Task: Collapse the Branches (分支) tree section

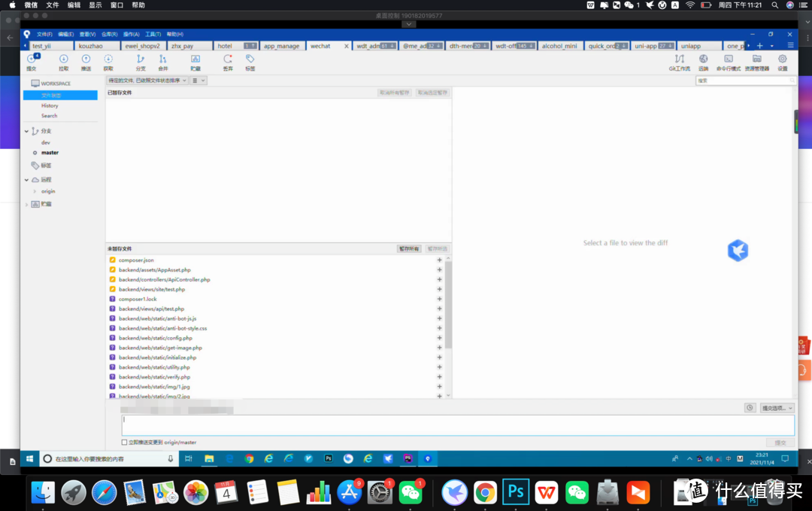Action: [26, 131]
